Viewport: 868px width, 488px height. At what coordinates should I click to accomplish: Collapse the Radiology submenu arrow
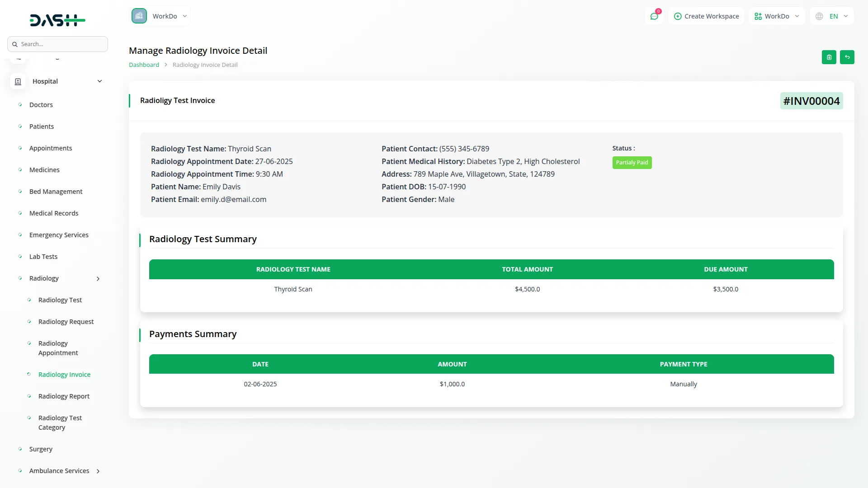(98, 279)
